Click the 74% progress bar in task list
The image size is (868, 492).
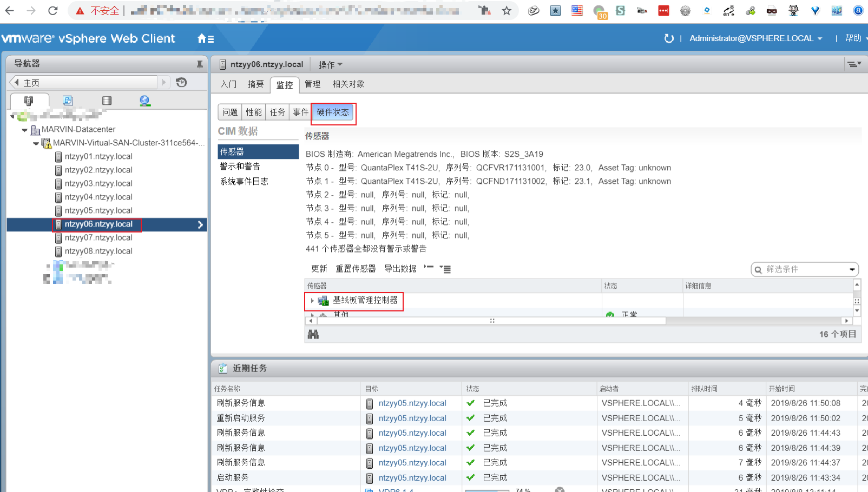(x=487, y=490)
